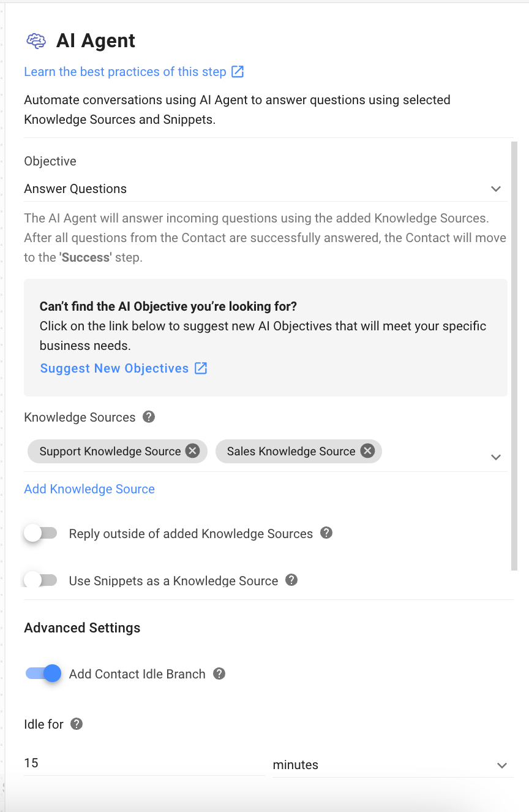
Task: Click help icon beside Knowledge Sources label
Action: pos(149,417)
